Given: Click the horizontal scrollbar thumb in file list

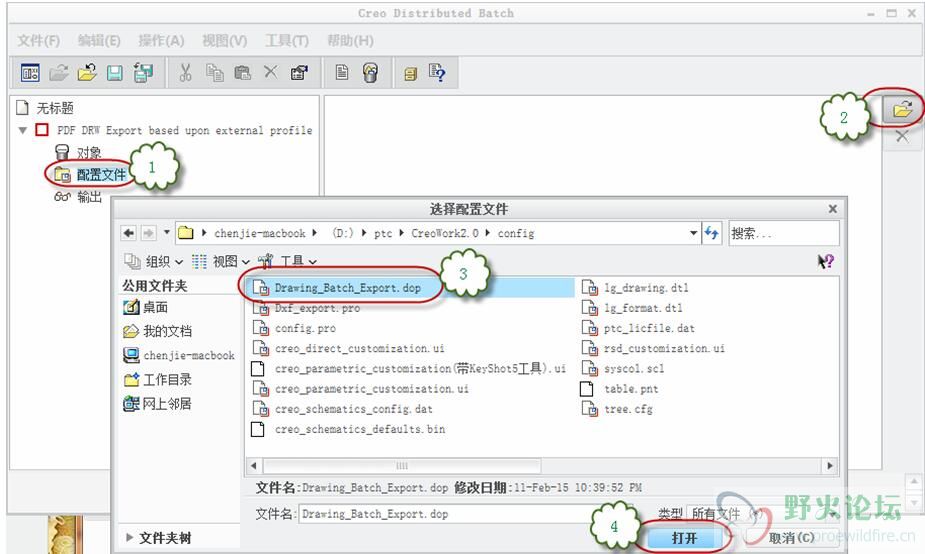Looking at the screenshot, I should [x=402, y=466].
